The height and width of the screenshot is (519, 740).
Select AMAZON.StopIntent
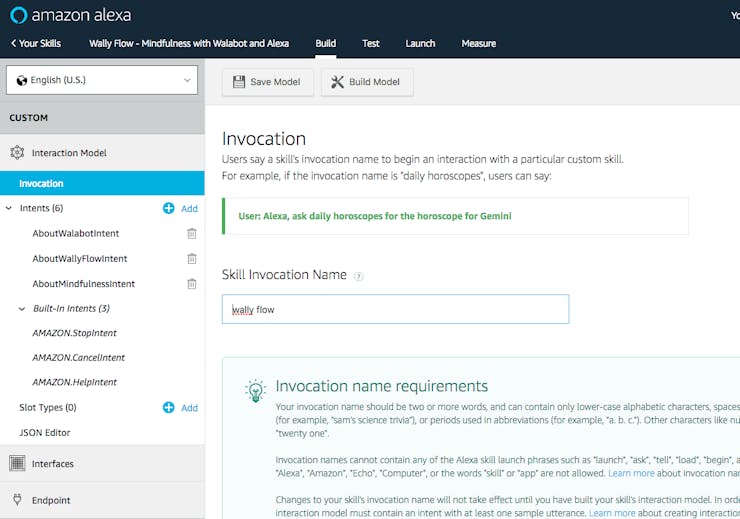(x=75, y=333)
